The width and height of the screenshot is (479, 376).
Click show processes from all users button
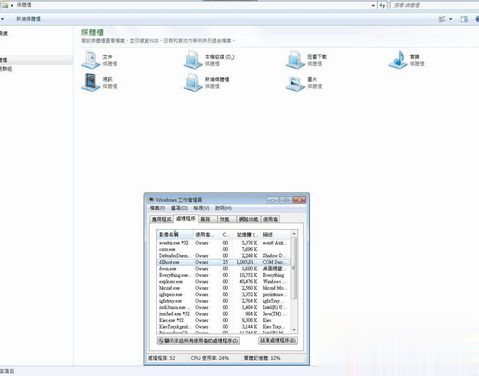point(198,341)
